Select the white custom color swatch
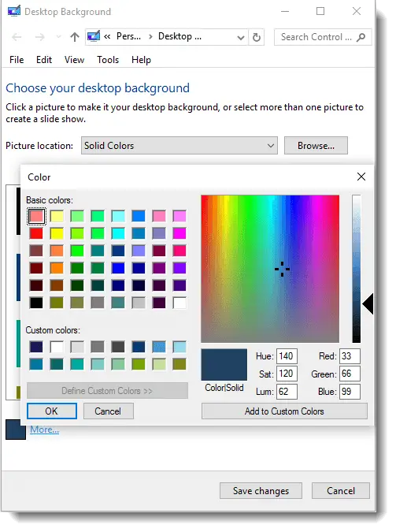Image resolution: width=396 pixels, height=532 pixels. tap(57, 347)
